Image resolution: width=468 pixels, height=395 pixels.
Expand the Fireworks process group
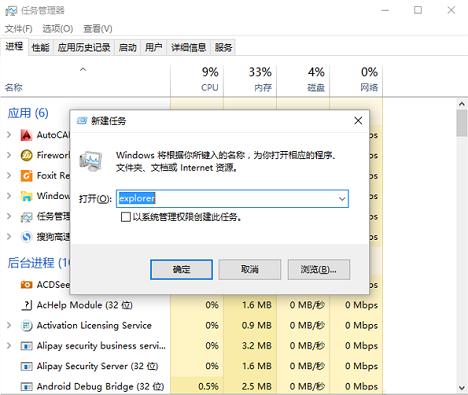pos(9,155)
